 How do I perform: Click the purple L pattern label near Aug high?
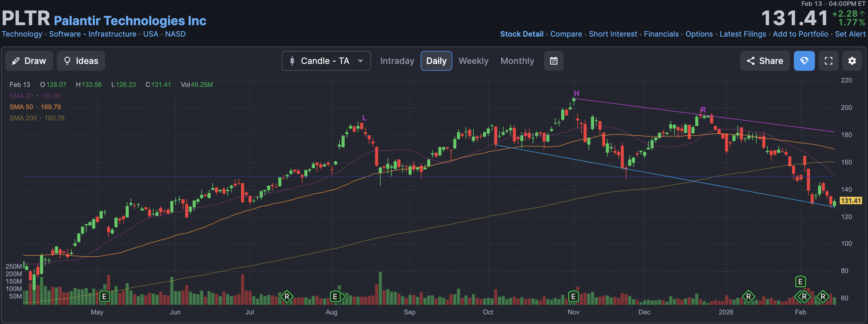click(364, 118)
